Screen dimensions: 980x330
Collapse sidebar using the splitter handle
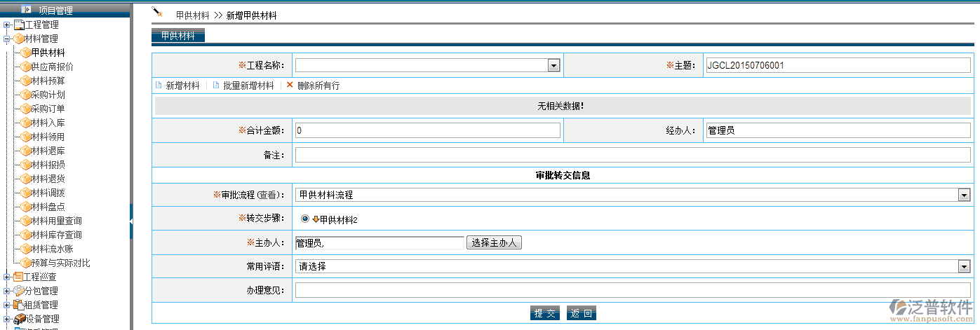[131, 221]
